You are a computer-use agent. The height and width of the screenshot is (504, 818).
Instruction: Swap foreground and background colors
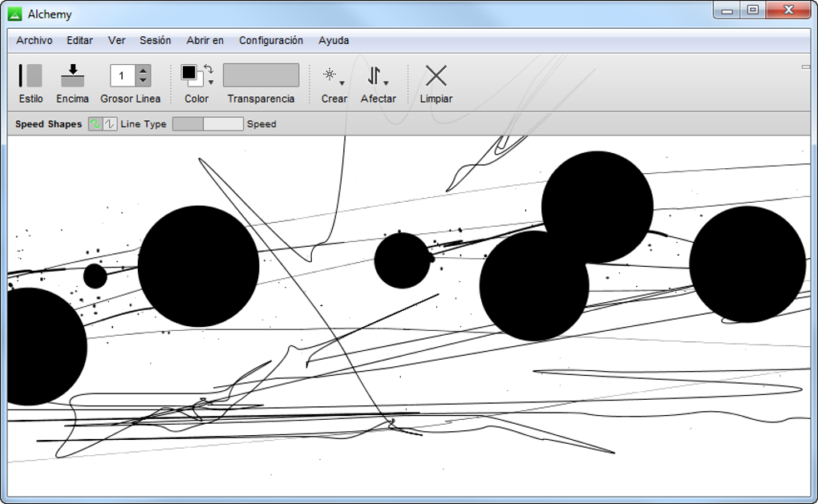pyautogui.click(x=209, y=69)
